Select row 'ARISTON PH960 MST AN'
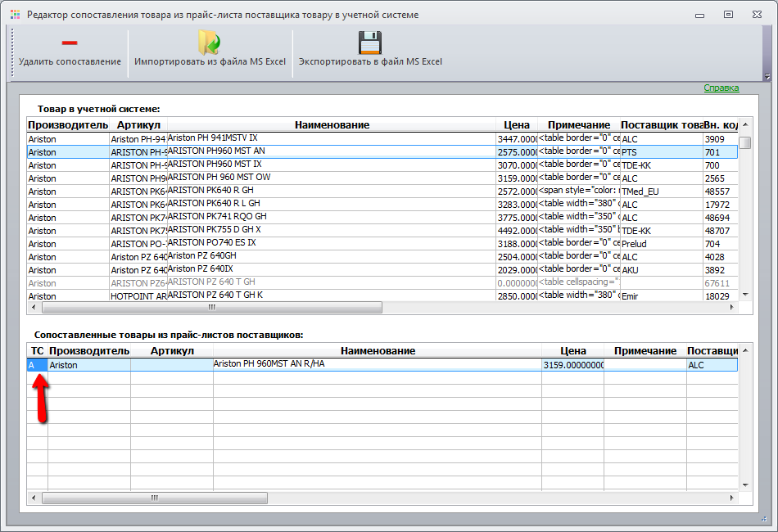Viewport: 778px width, 532px height. [382, 151]
